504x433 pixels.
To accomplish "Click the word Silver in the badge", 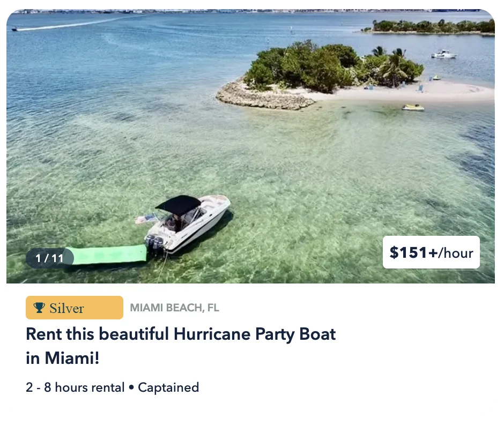I will coord(66,308).
